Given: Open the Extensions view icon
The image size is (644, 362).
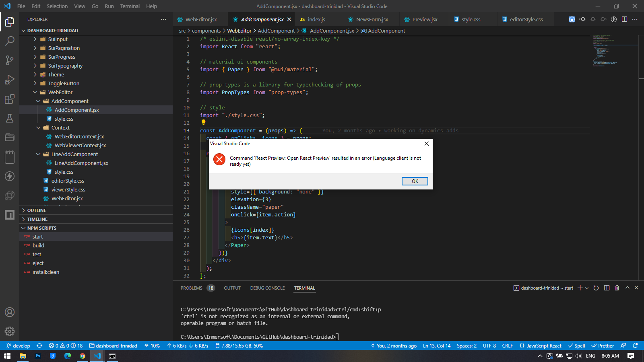Looking at the screenshot, I should coord(10,99).
